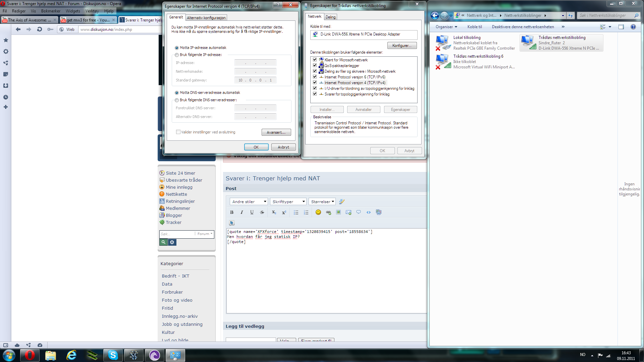
Task: Toggle Internet Protocol versjon 6 checkbox
Action: tap(315, 77)
